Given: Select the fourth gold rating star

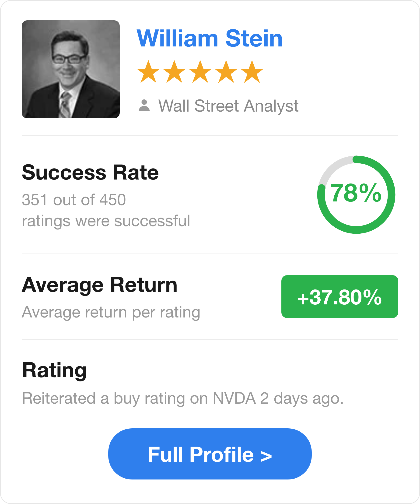Looking at the screenshot, I should [x=226, y=71].
